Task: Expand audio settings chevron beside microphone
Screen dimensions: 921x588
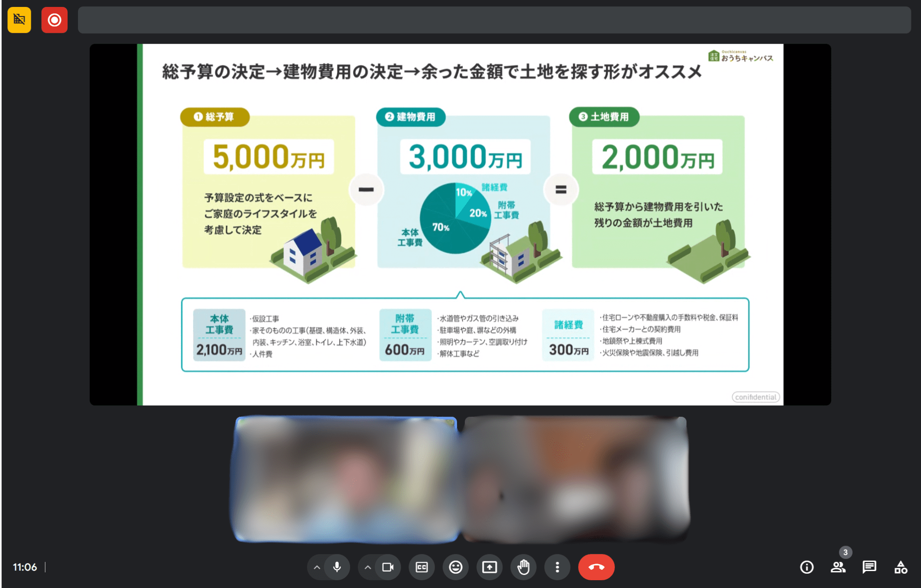Action: (317, 567)
